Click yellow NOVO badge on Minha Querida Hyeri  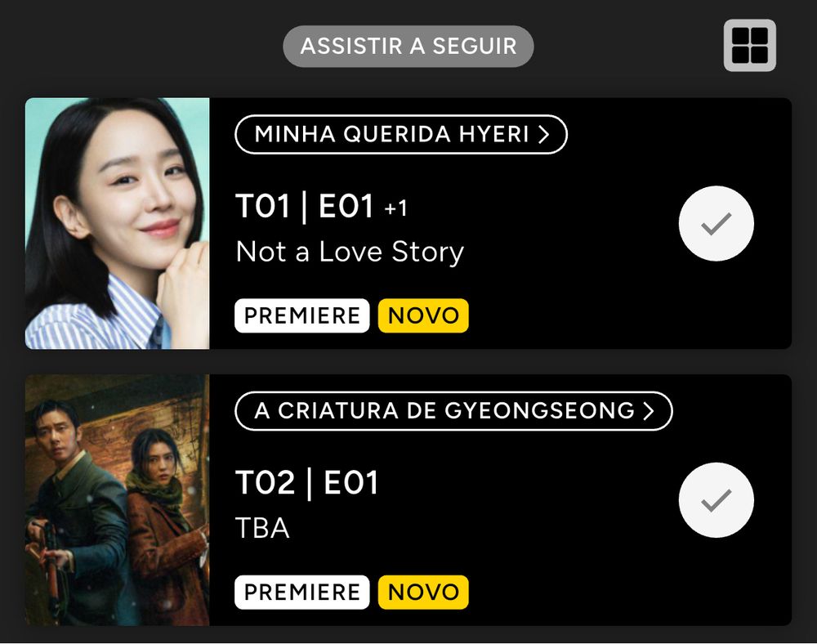point(423,315)
